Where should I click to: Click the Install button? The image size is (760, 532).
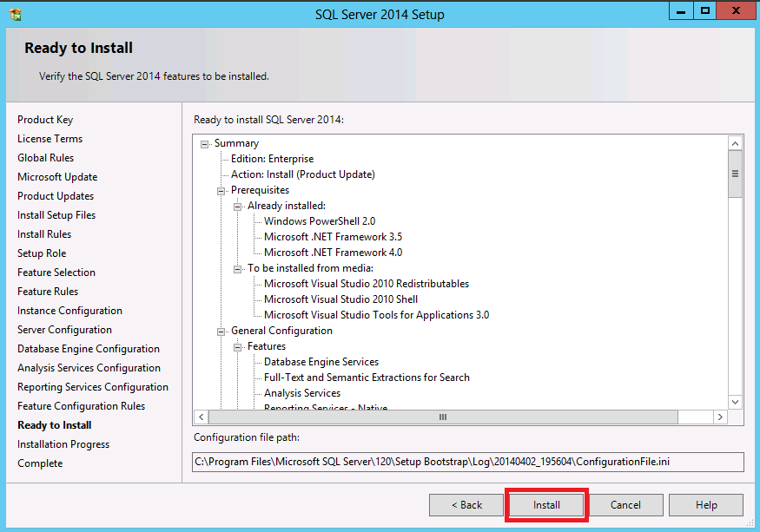coord(546,505)
